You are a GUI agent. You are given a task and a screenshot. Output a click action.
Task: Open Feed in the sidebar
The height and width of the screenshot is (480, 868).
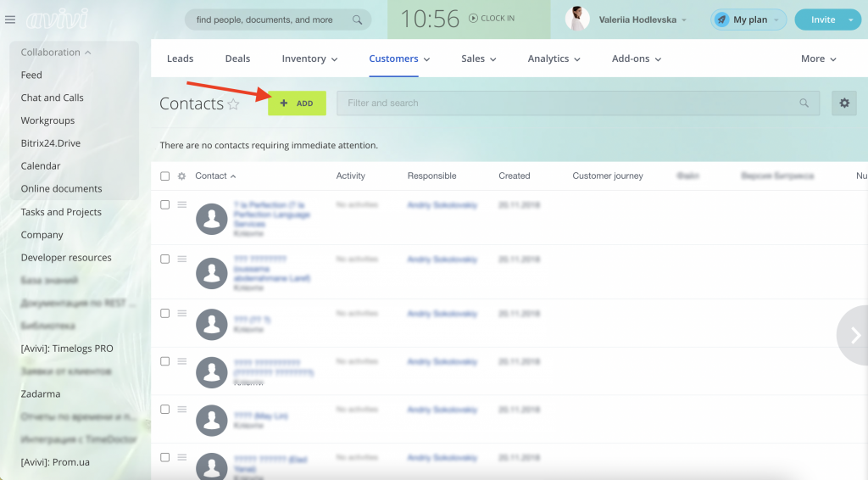coord(31,75)
